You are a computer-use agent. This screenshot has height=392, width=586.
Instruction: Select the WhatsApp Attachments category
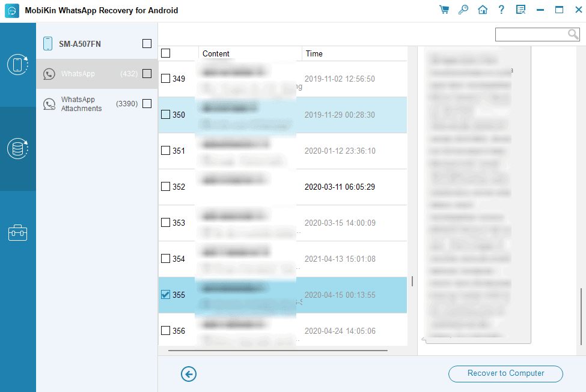97,103
